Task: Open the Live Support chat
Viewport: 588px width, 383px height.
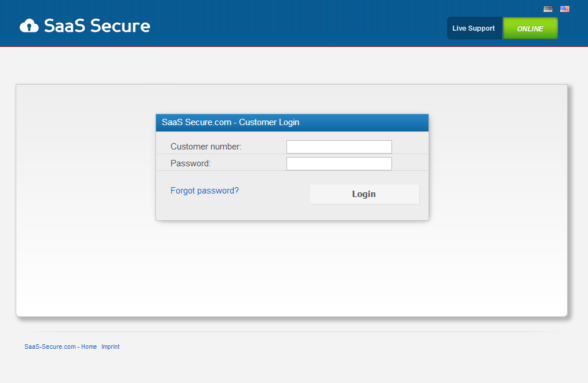Action: tap(474, 28)
